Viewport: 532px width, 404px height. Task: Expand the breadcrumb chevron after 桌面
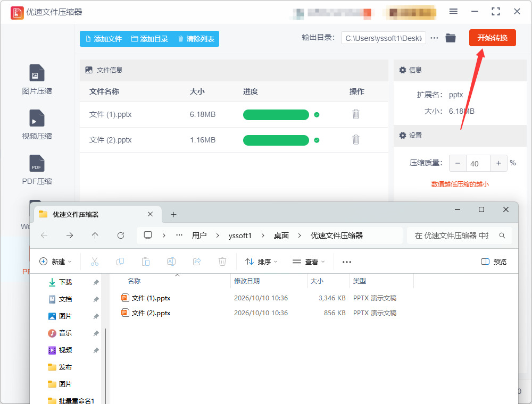299,235
